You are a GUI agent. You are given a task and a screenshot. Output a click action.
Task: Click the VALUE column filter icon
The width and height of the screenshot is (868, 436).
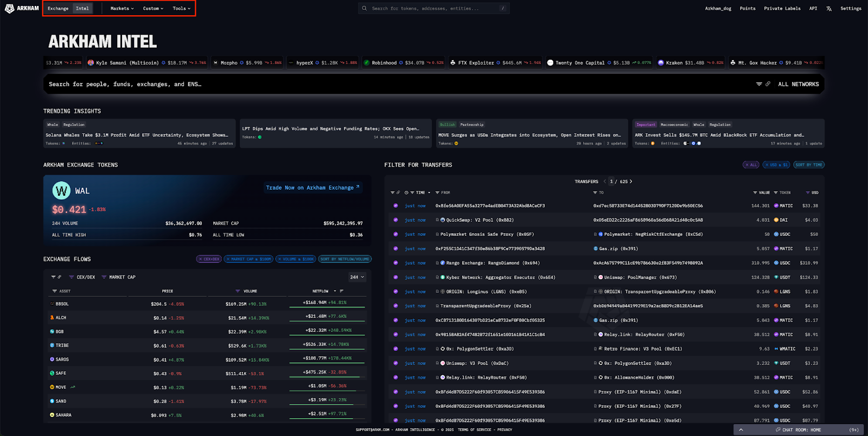point(755,193)
